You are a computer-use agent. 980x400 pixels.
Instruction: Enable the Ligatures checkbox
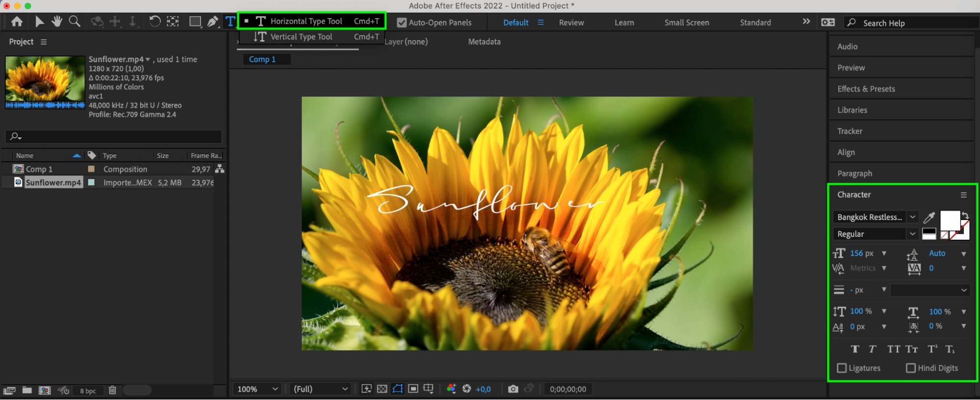pos(842,368)
